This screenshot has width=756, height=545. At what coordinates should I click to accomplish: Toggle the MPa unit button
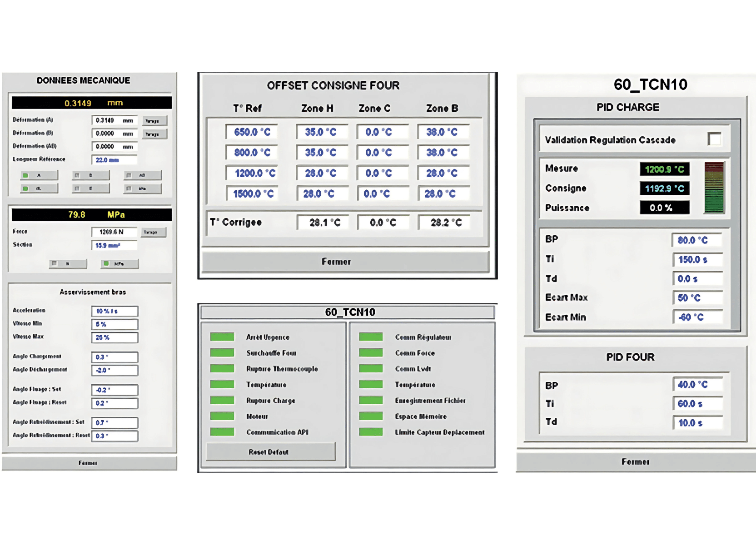(x=119, y=264)
